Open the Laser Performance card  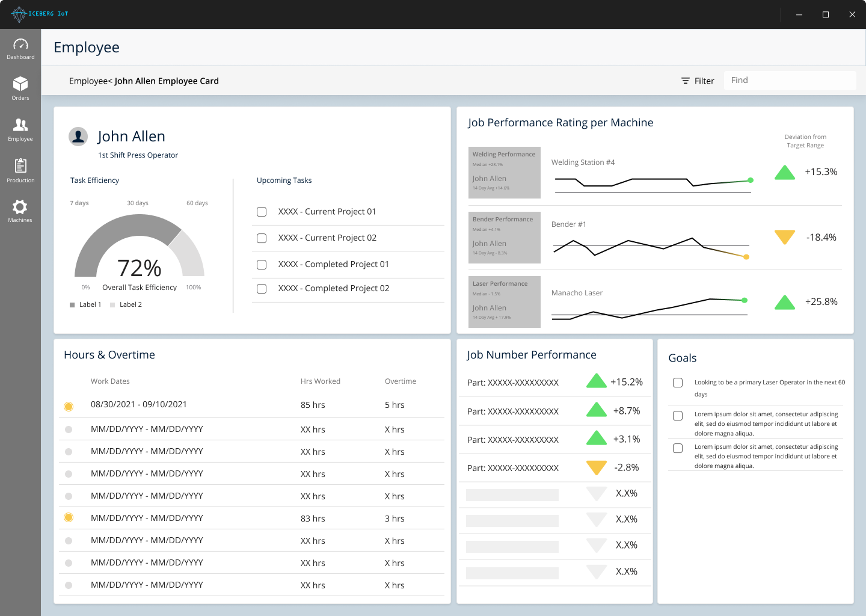tap(505, 302)
